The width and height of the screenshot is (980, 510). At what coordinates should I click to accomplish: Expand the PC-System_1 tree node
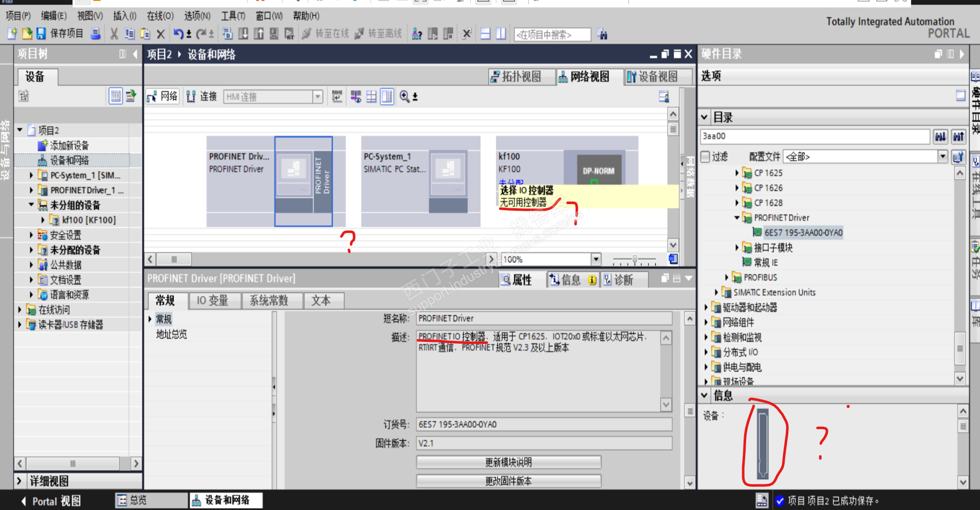coord(31,175)
